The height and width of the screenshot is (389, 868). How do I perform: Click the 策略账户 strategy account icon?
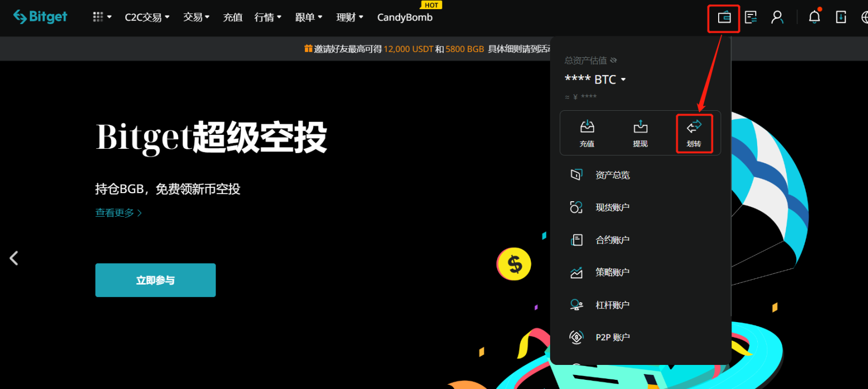(x=576, y=273)
